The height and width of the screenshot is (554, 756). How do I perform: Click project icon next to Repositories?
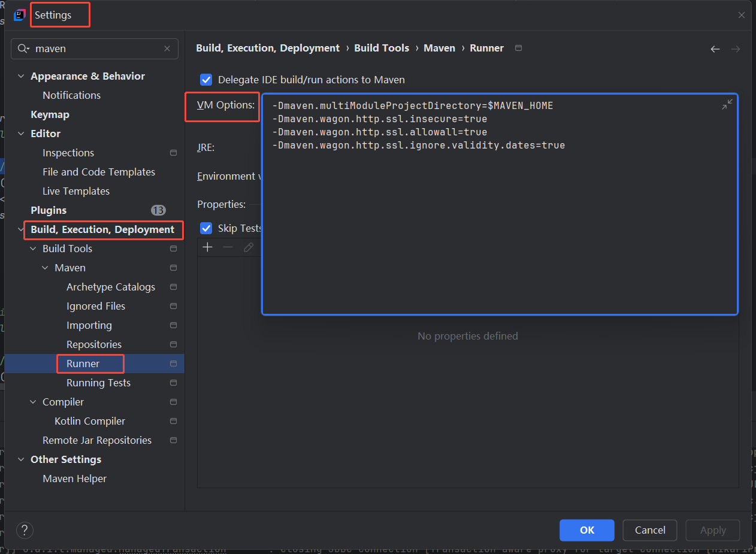coord(174,344)
